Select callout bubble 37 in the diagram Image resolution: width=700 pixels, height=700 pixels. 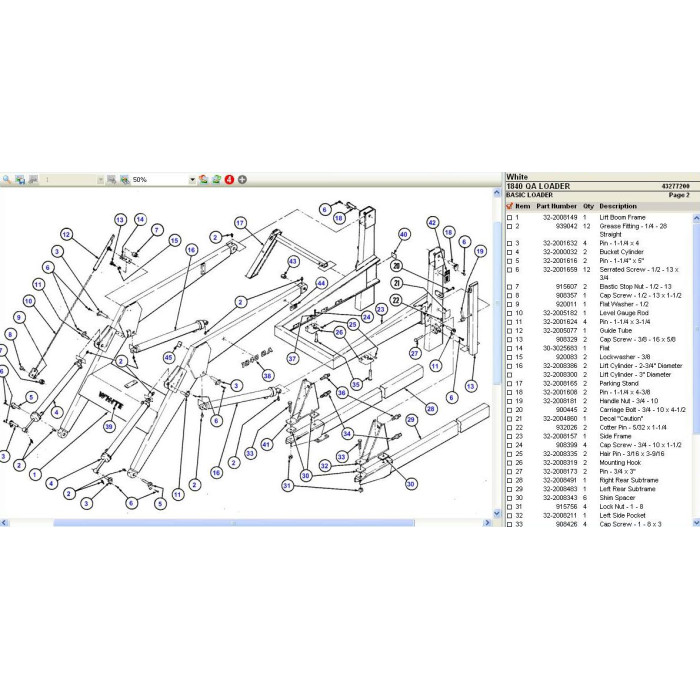tap(292, 358)
